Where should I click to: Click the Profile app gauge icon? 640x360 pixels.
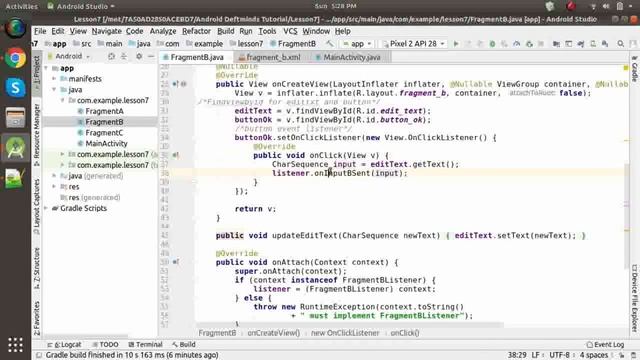pyautogui.click(x=516, y=44)
